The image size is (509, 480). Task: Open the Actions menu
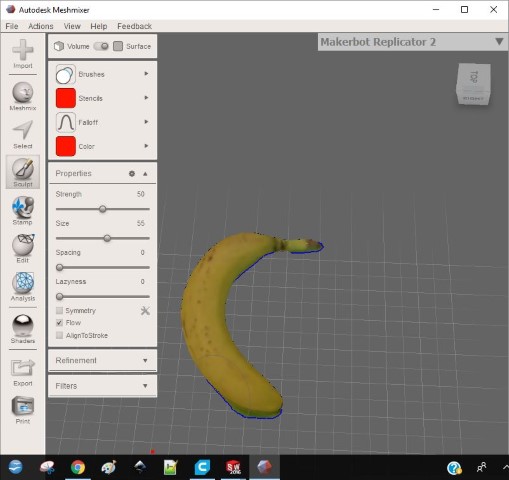pos(41,26)
